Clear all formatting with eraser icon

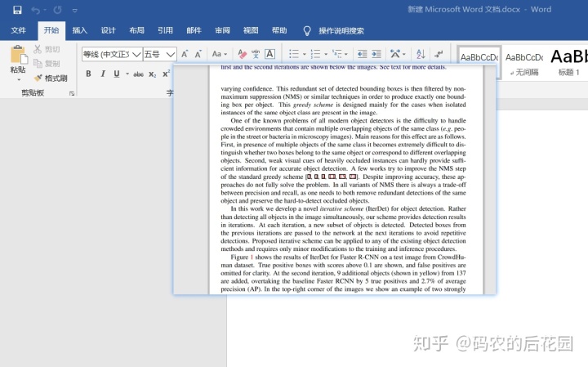tap(243, 54)
